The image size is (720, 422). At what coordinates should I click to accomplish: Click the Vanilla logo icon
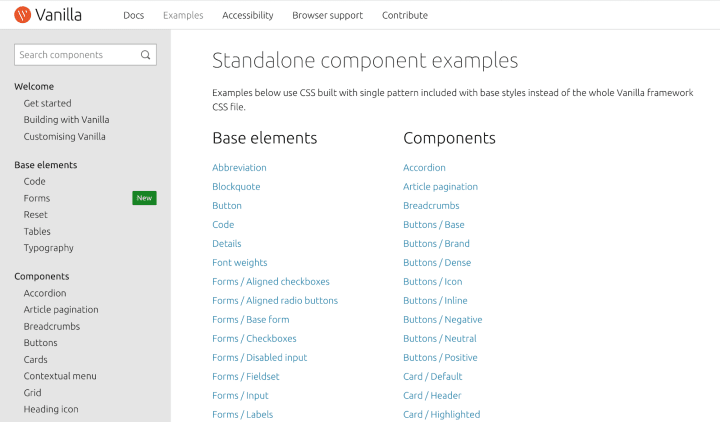click(x=22, y=15)
